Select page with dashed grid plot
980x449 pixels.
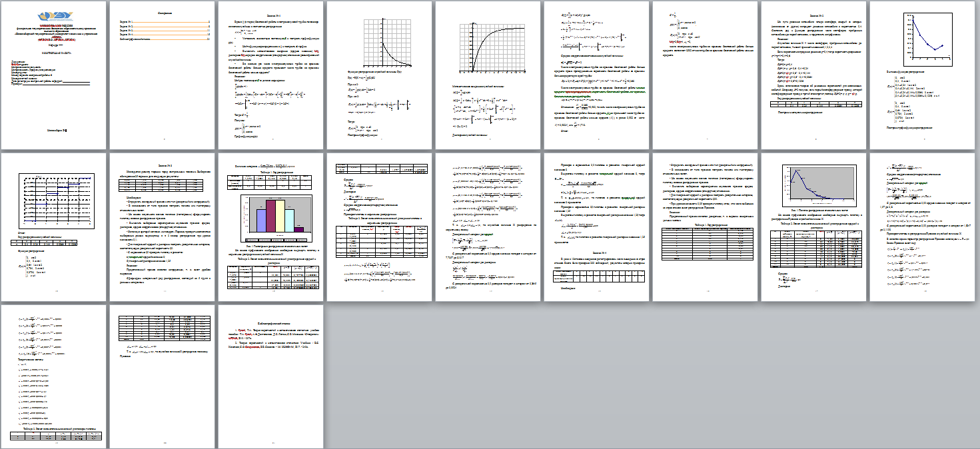(55, 228)
